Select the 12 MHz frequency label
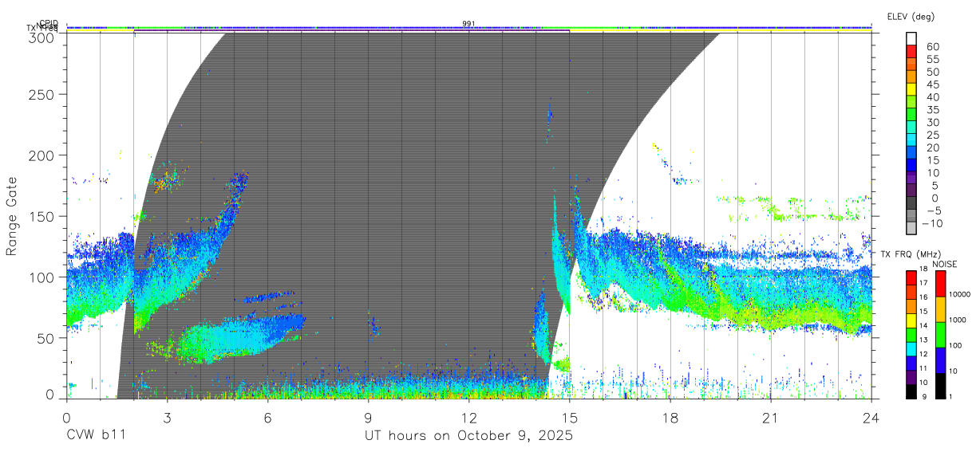The height and width of the screenshot is (452, 980). tap(923, 354)
